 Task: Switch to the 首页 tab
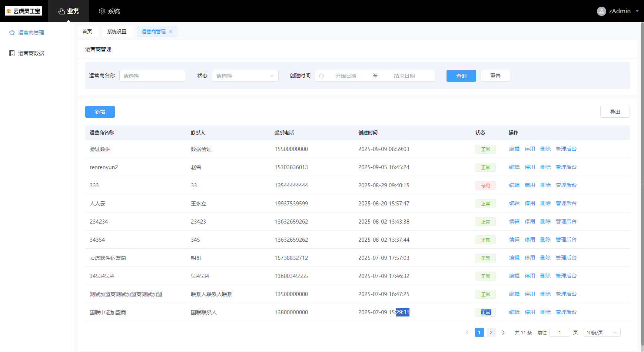tap(87, 31)
